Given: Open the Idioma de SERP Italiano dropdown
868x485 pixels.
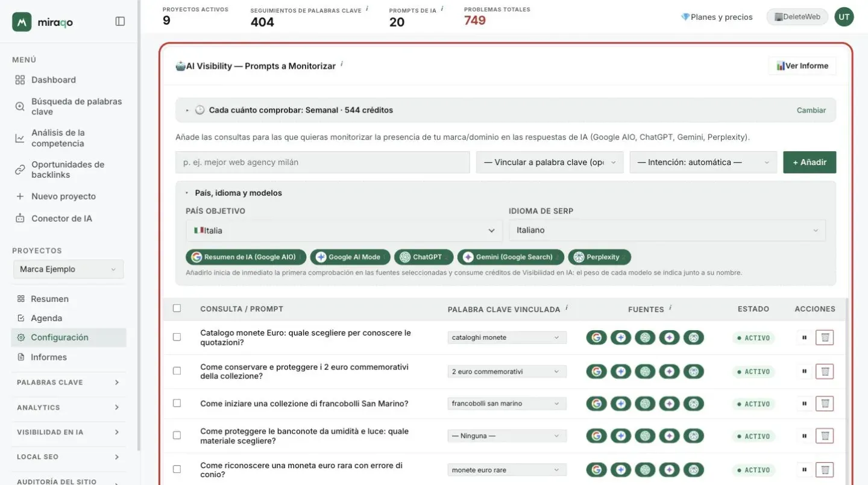Looking at the screenshot, I should pyautogui.click(x=667, y=230).
